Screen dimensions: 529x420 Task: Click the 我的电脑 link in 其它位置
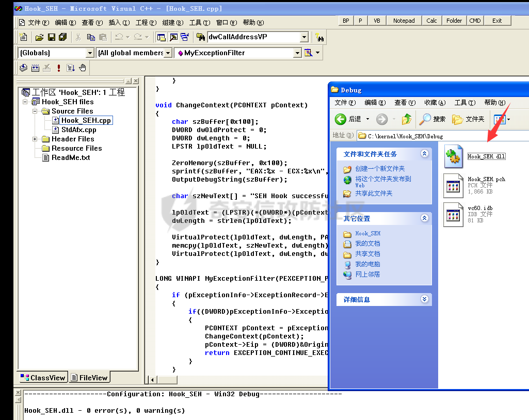[x=368, y=264]
